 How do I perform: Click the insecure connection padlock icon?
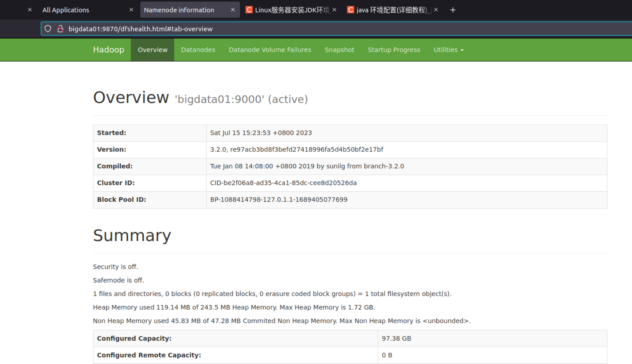point(60,29)
